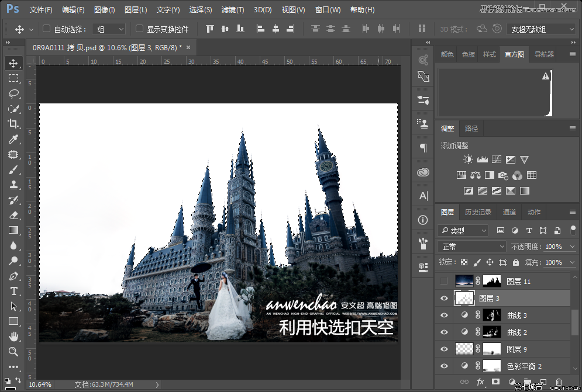Enable the 显示变换控件 checkbox
The width and height of the screenshot is (582, 392).
coord(139,29)
